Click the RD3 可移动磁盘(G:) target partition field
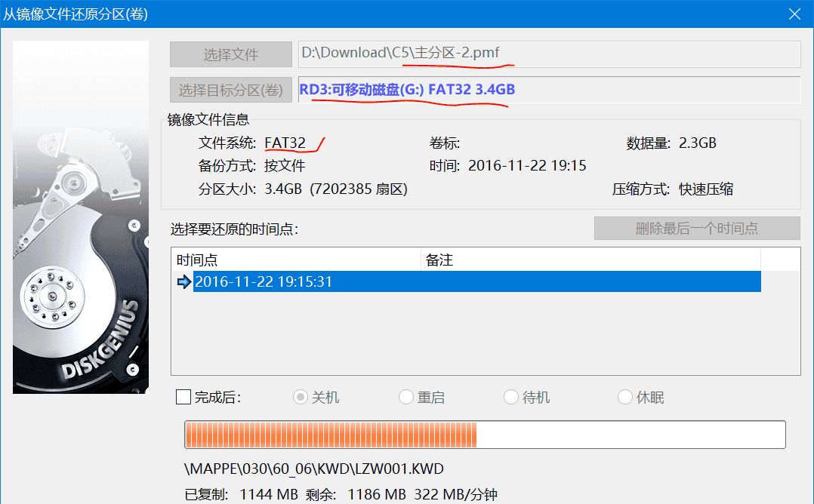Screen dimensions: 814x504 (549, 90)
